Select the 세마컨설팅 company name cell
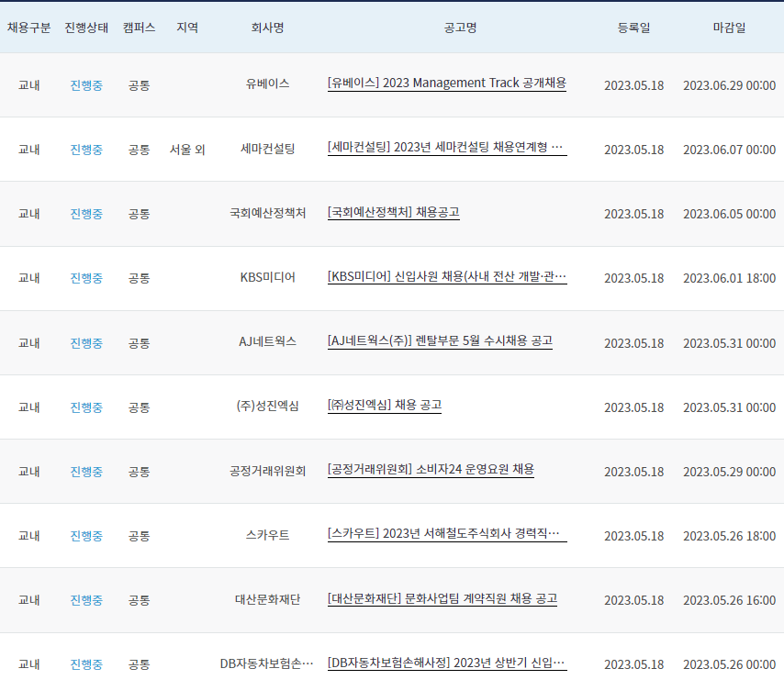 (x=267, y=149)
